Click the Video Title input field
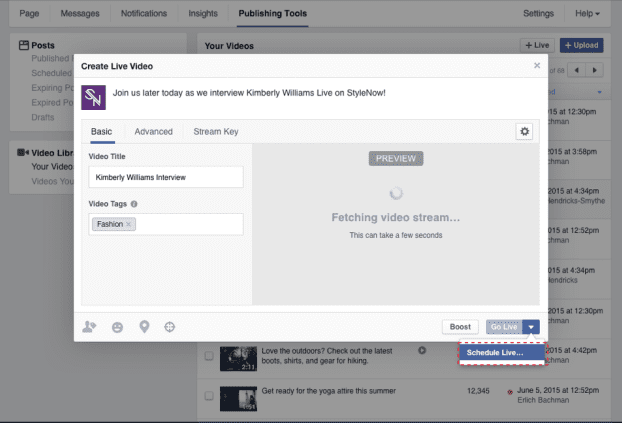The height and width of the screenshot is (423, 622). [164, 177]
